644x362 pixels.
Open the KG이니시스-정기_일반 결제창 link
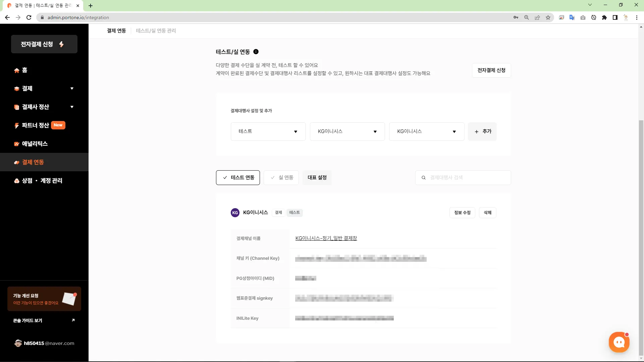(x=326, y=238)
